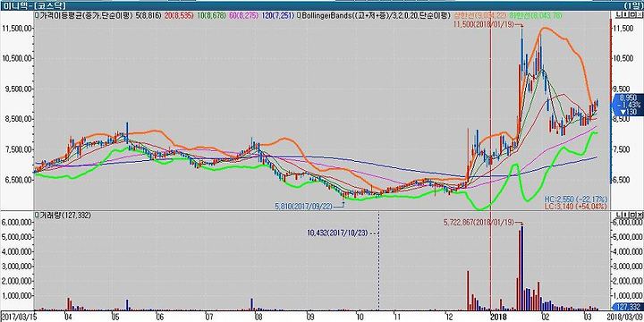Toggle the 거래량 volume indicator checkbox

click(x=37, y=215)
